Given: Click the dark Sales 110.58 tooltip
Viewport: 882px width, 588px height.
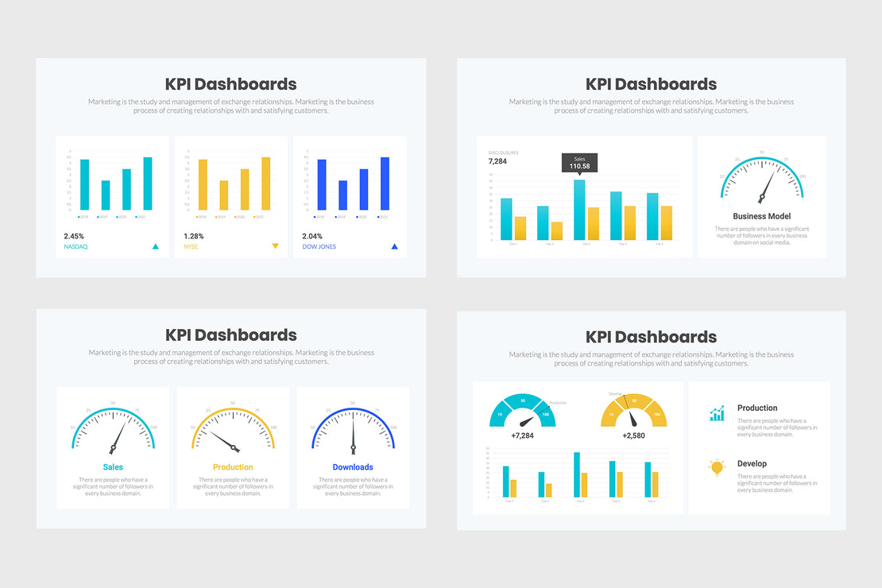Looking at the screenshot, I should 579,162.
